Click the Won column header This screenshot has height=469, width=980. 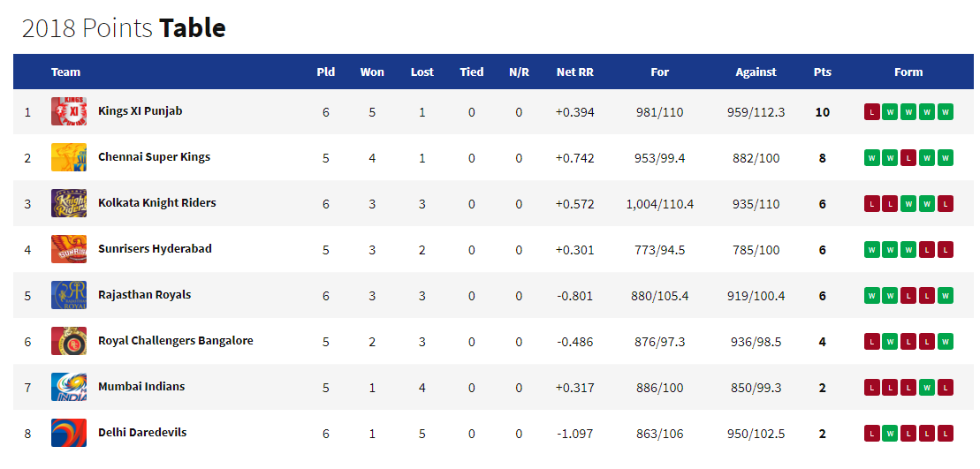[372, 72]
